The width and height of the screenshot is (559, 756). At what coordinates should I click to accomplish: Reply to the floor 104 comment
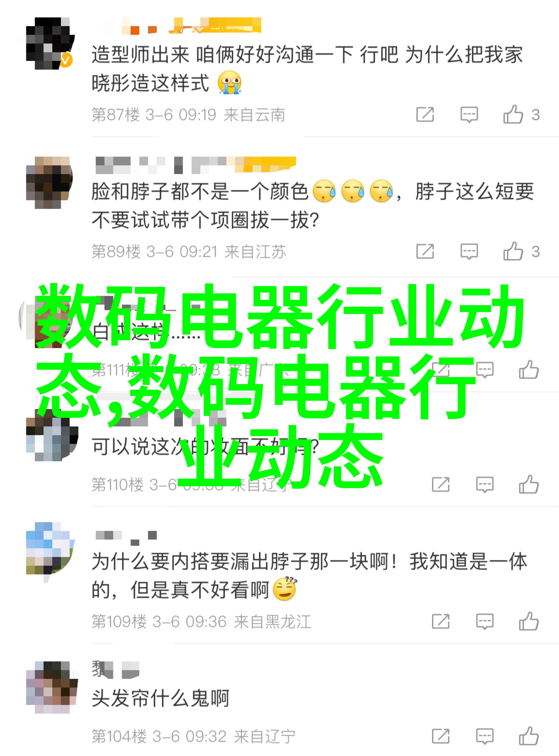[x=484, y=736]
